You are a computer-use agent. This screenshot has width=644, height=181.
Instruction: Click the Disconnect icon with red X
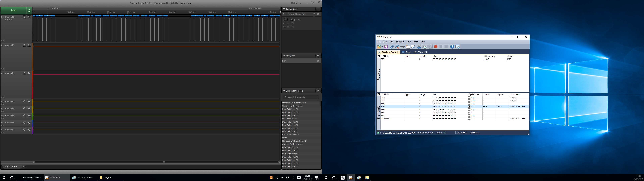tap(397, 47)
